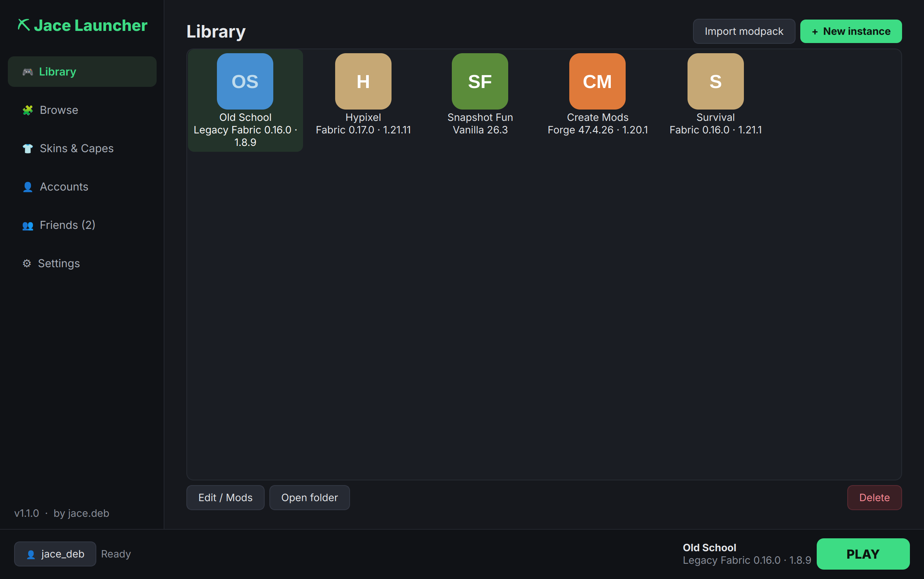The image size is (924, 579).
Task: Delete the selected instance
Action: tap(875, 498)
